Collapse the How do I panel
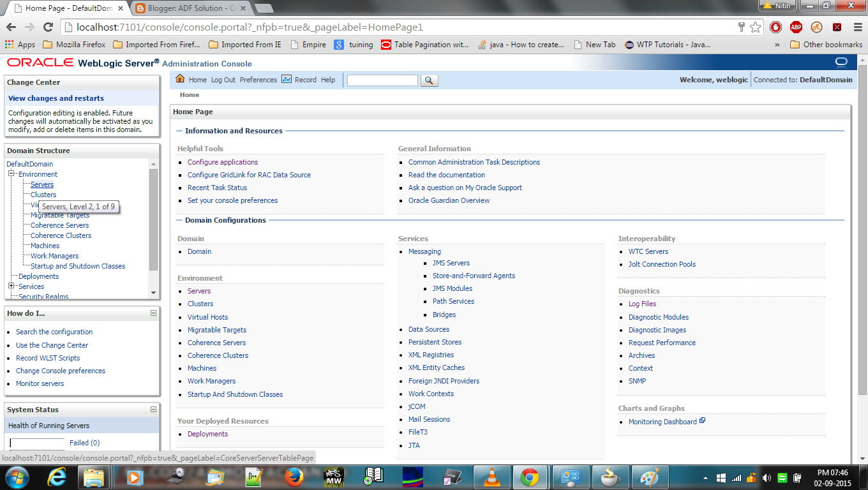Image resolution: width=868 pixels, height=490 pixels. point(153,313)
